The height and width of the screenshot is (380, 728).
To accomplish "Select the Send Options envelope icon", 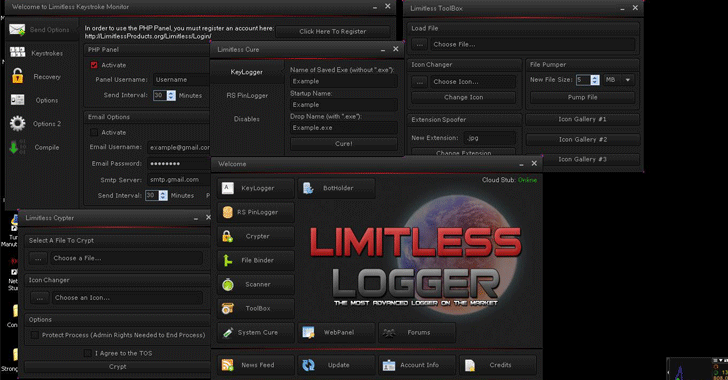I will click(x=17, y=30).
